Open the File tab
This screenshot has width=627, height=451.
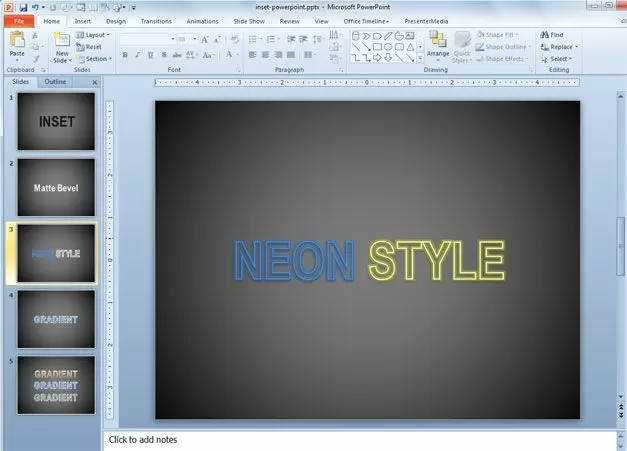tap(19, 21)
